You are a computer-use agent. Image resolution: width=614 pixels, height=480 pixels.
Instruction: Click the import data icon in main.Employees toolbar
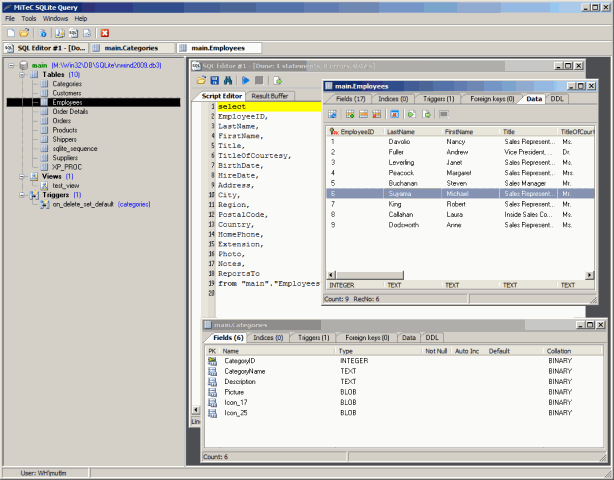tap(412, 114)
